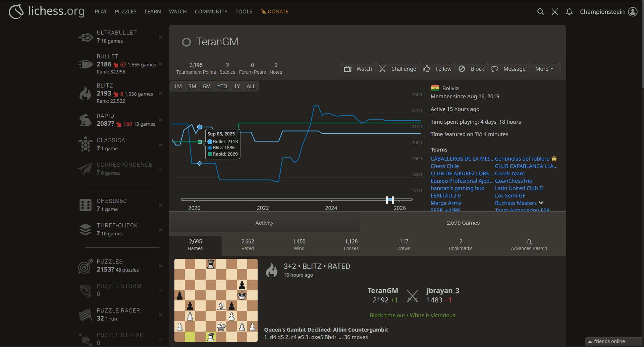Viewport: 644px width, 347px height.
Task: Open the PUZZLES menu
Action: (125, 11)
